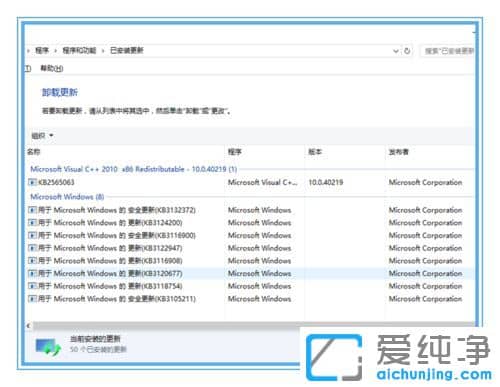
Task: Sort by the 发布者 column header
Action: (x=398, y=152)
